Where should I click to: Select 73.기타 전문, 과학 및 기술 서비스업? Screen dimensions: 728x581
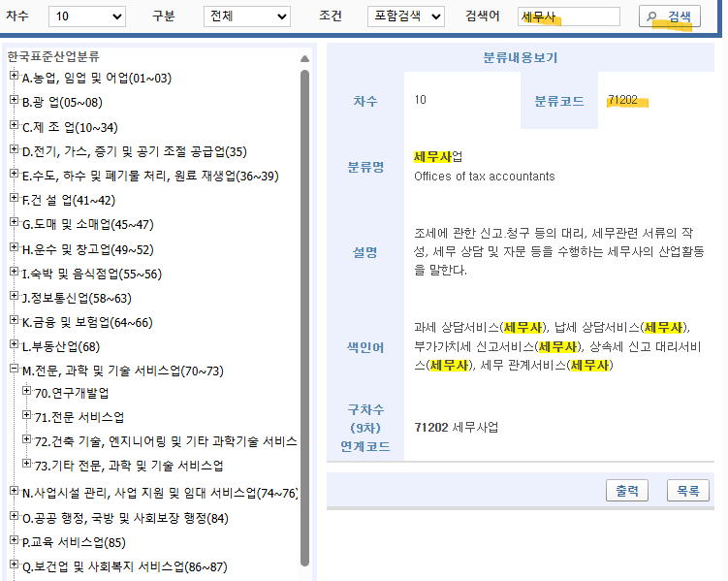pyautogui.click(x=129, y=466)
